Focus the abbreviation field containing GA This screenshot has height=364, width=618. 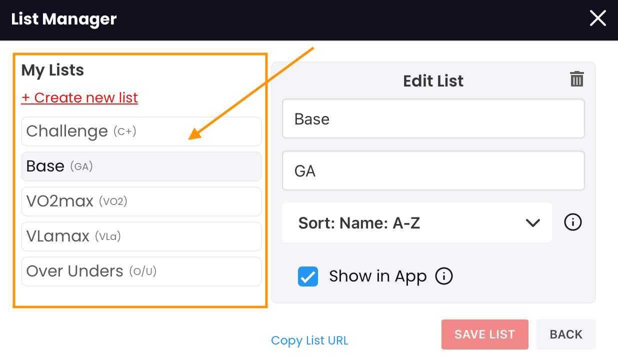(x=433, y=170)
